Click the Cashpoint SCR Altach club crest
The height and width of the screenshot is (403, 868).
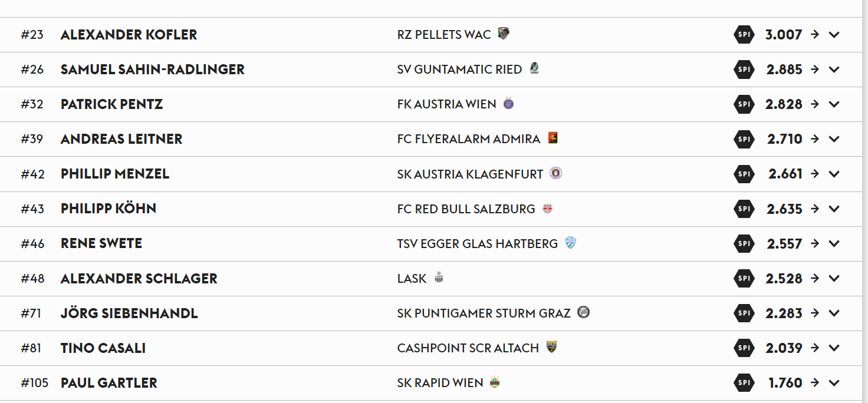(551, 347)
